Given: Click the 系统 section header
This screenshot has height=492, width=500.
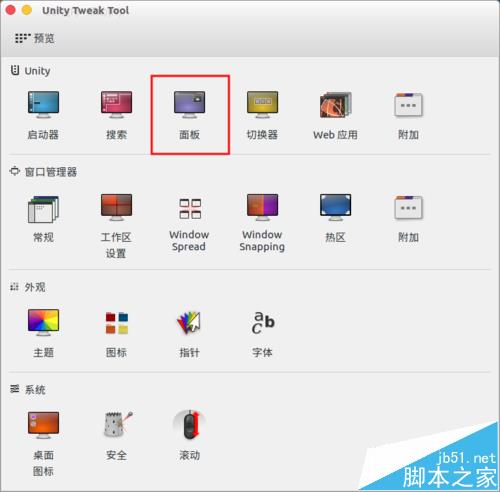Looking at the screenshot, I should [x=28, y=389].
